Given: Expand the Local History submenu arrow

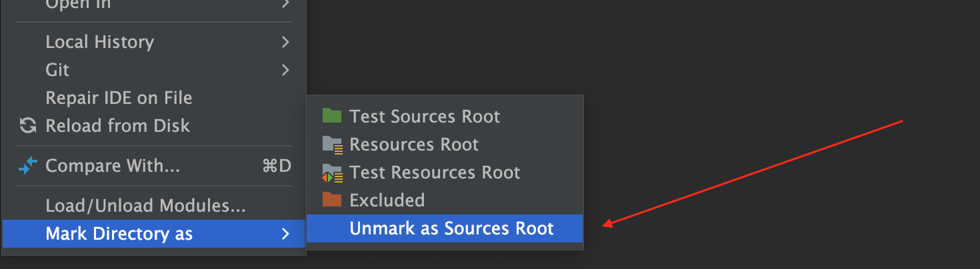Looking at the screenshot, I should tap(285, 42).
